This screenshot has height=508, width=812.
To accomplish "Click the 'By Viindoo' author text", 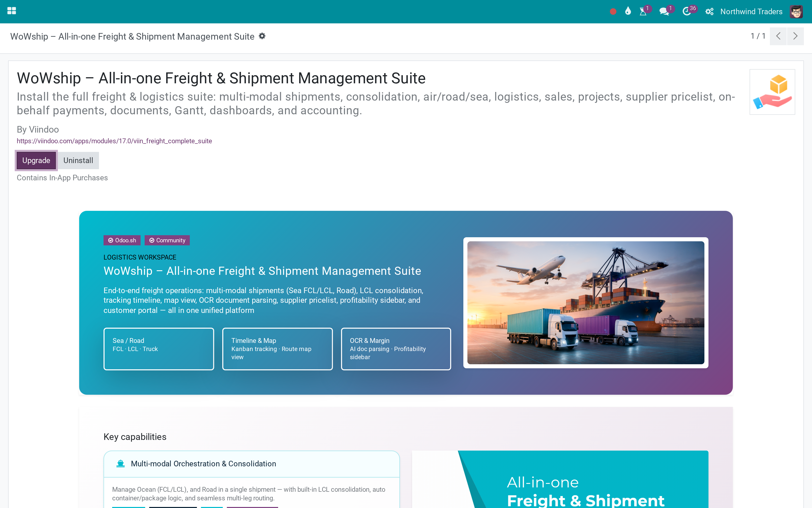I will click(x=38, y=129).
